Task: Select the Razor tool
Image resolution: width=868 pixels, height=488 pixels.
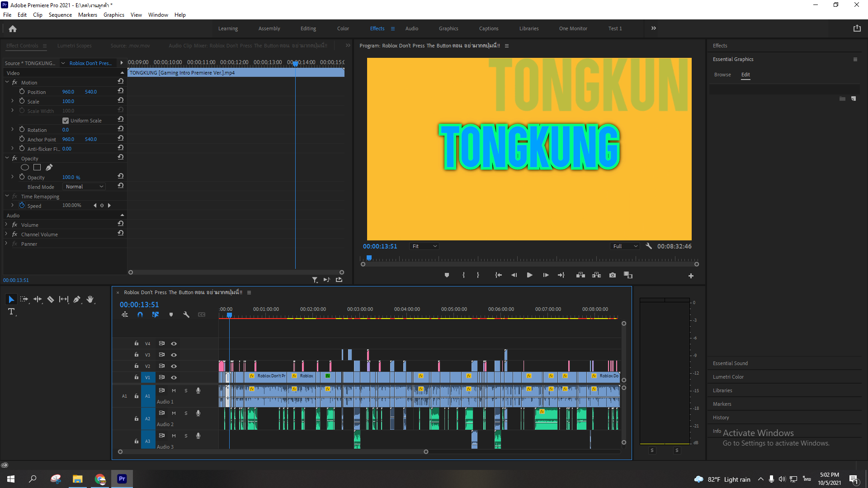Action: [x=51, y=299]
